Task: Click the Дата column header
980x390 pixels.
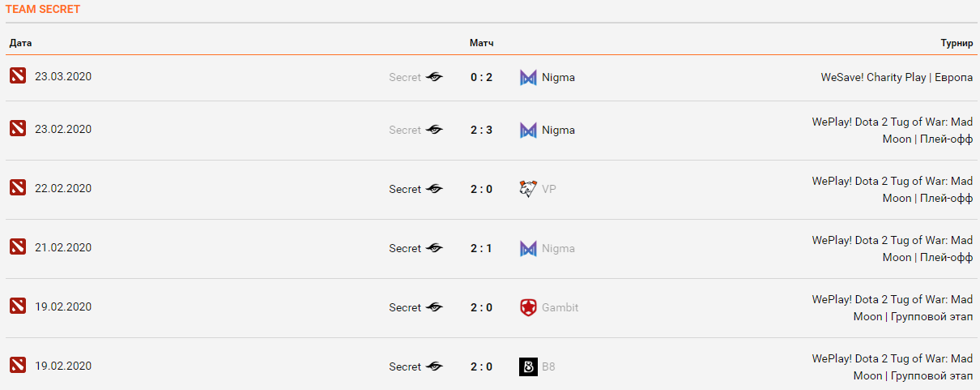Action: point(20,43)
